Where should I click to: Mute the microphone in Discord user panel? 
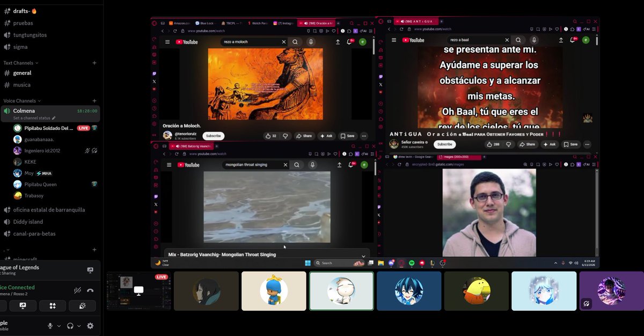(50, 326)
